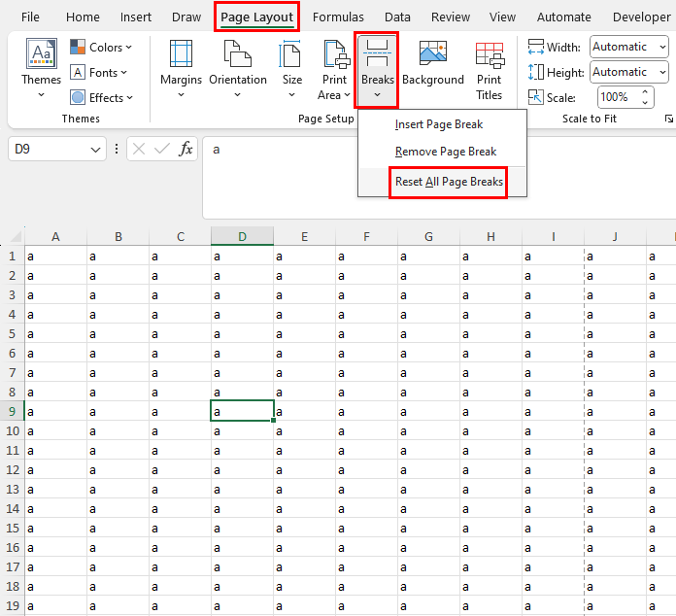Switch to the View tab
This screenshot has width=676, height=616.
click(x=502, y=17)
